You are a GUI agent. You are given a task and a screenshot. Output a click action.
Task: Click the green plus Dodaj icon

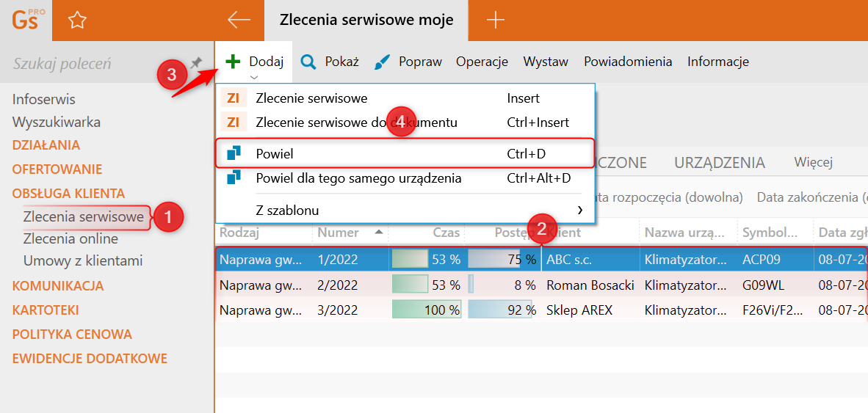pyautogui.click(x=234, y=62)
